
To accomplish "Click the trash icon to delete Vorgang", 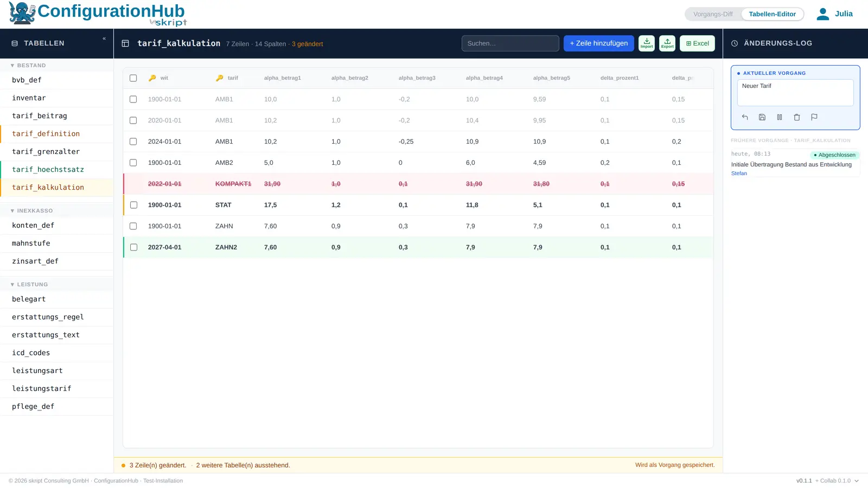I will click(x=797, y=117).
